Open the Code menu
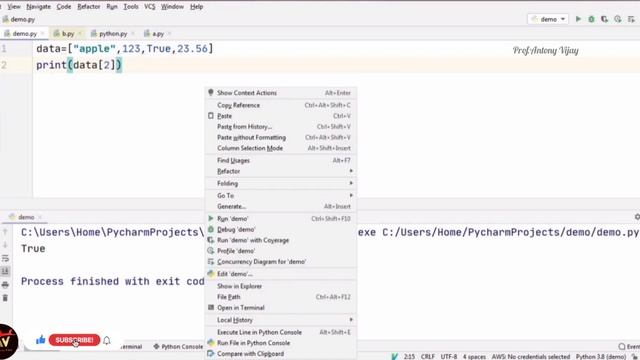This screenshot has height=360, width=640. tap(64, 7)
